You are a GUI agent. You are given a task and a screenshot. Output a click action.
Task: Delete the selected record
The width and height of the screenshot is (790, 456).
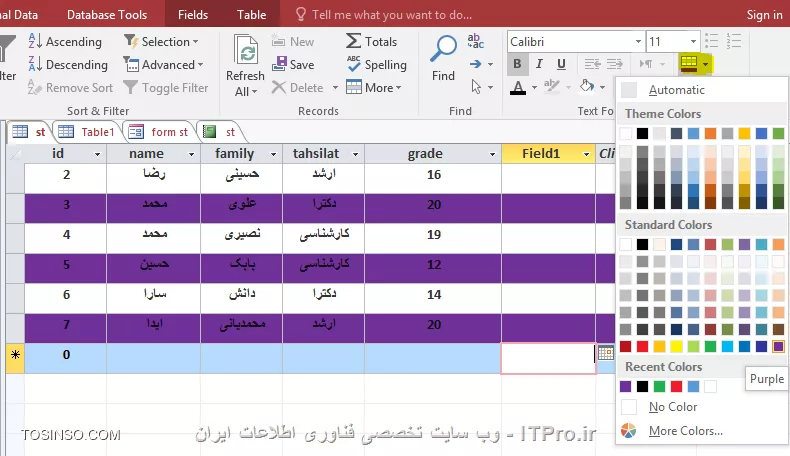click(x=297, y=88)
